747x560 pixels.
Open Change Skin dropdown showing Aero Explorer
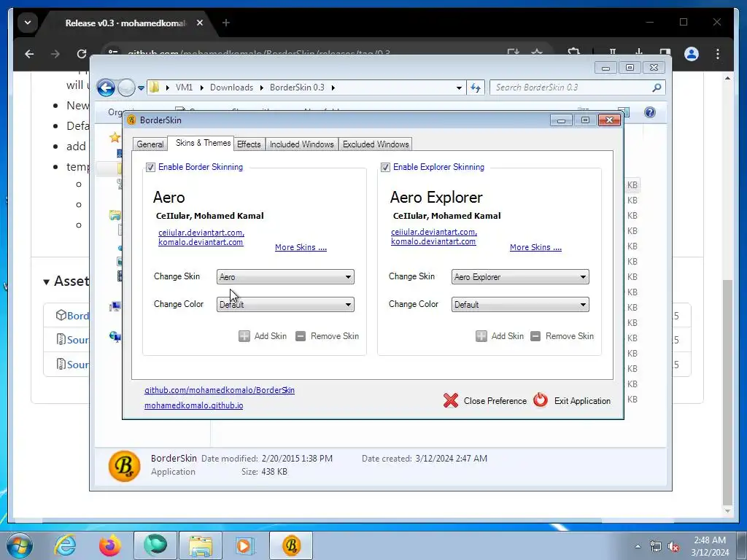click(x=520, y=276)
